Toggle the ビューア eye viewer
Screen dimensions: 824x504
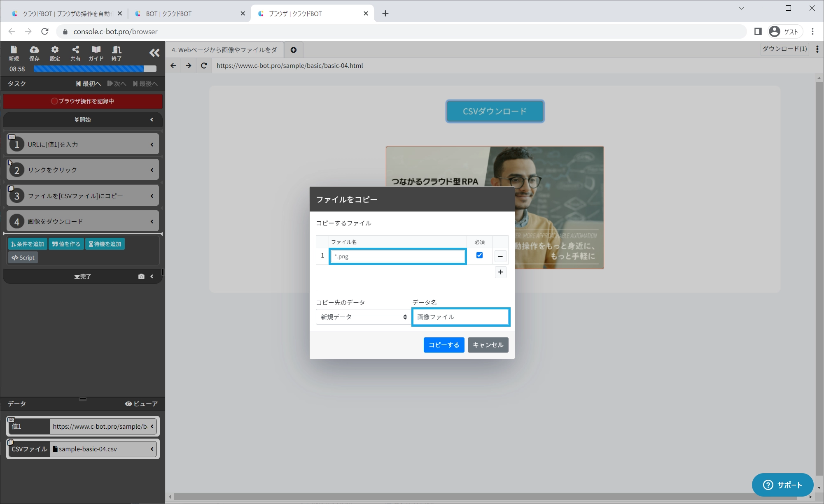[141, 404]
